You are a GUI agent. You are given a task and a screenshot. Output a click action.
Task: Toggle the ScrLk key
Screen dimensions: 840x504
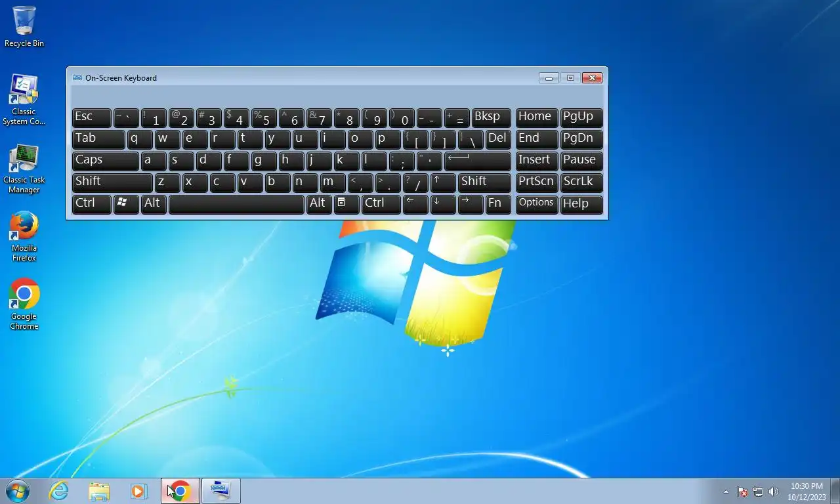[x=581, y=182]
